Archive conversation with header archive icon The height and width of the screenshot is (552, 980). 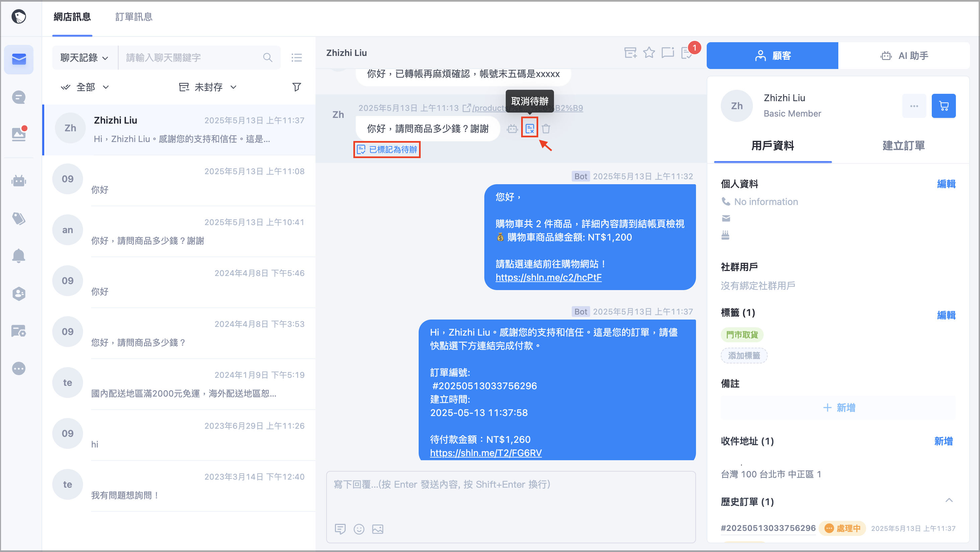pos(630,53)
